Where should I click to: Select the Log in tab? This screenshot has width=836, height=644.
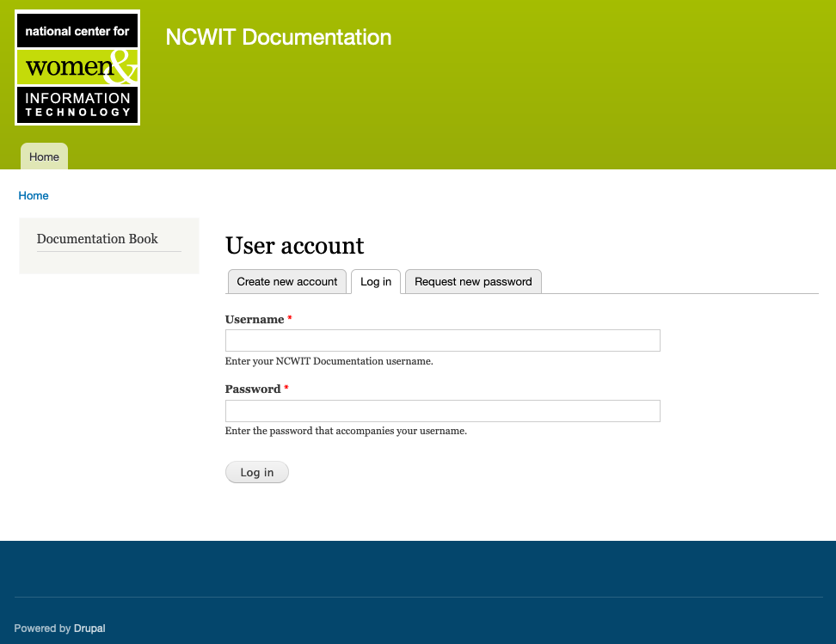point(376,282)
